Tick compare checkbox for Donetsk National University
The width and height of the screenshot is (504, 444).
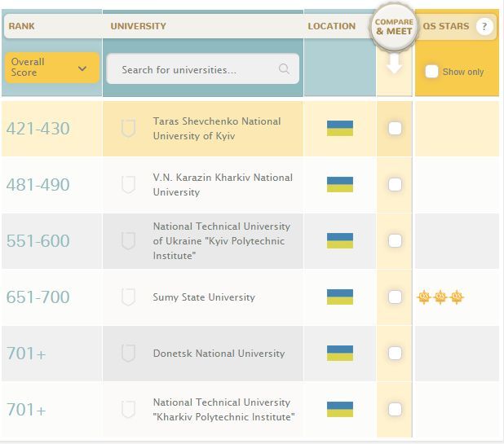pos(395,353)
